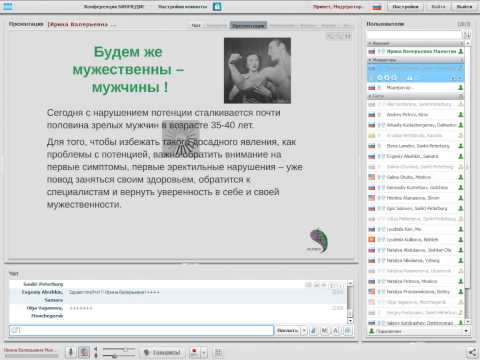The image size is (480, 360).
Task: Open the blue room icon beside Настройки комнаты
Action: 217,6
